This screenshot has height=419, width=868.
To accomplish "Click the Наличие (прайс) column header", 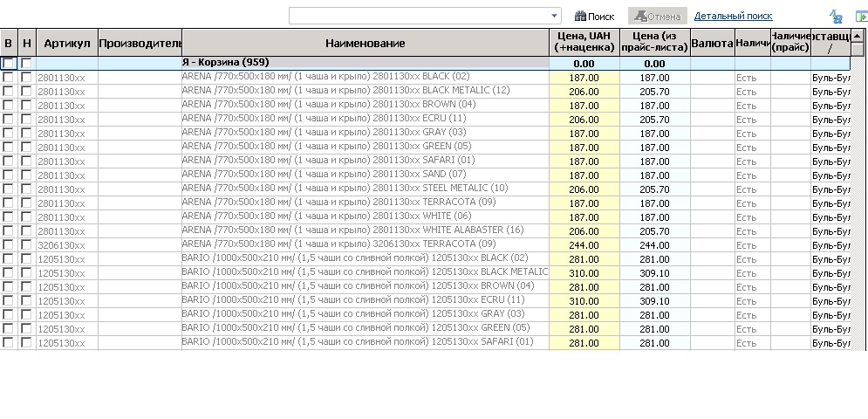I will [790, 42].
